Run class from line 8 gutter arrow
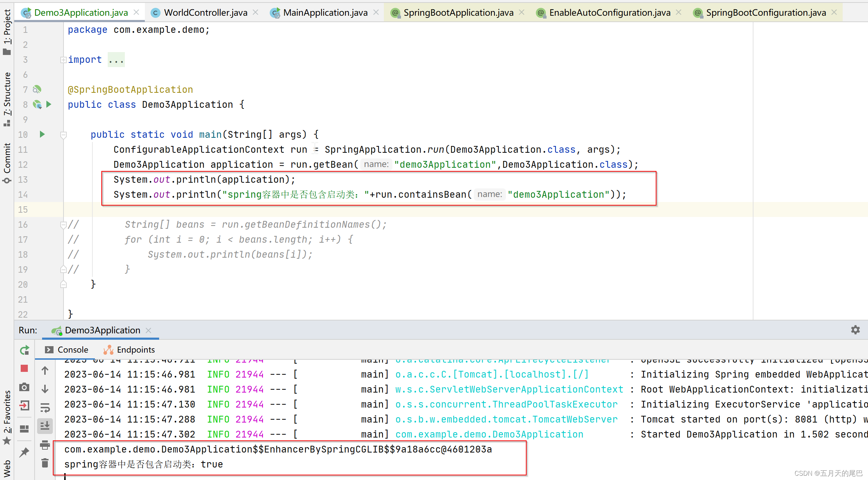868x480 pixels. [49, 104]
